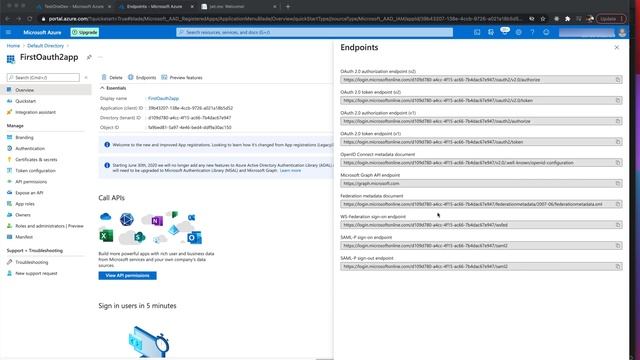Open portal settings gear
This screenshot has width=640, height=360.
click(518, 32)
